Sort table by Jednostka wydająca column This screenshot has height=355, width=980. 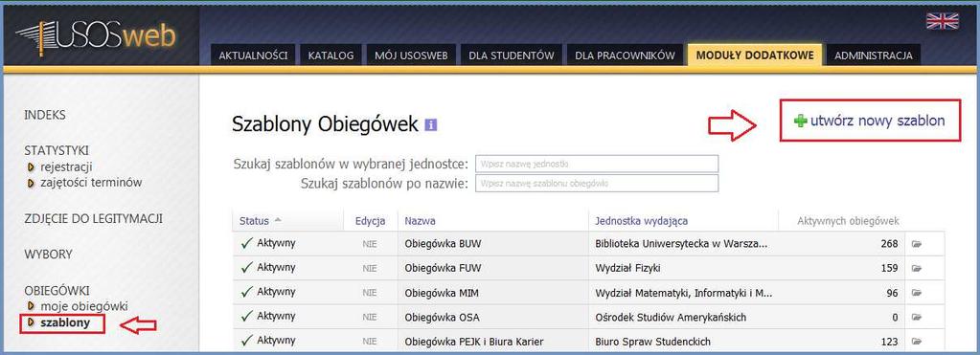click(x=642, y=221)
